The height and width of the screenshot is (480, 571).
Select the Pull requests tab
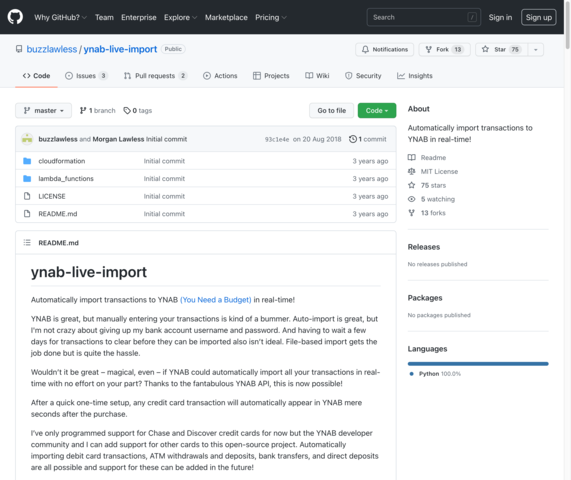tap(155, 76)
